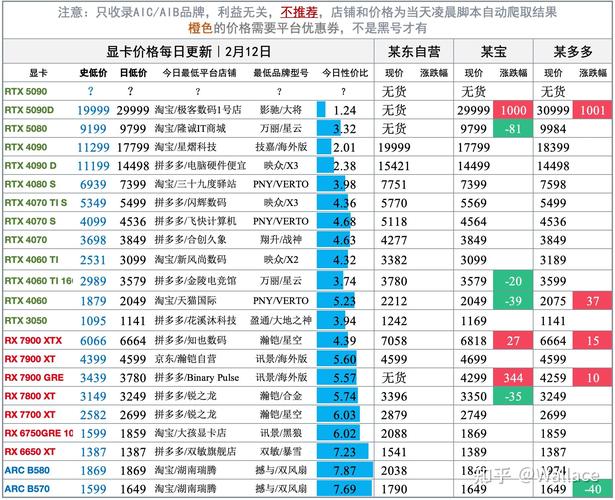This screenshot has width=615, height=500.
Task: Select the 'RX 7900 XTX' row label
Action: (x=33, y=340)
